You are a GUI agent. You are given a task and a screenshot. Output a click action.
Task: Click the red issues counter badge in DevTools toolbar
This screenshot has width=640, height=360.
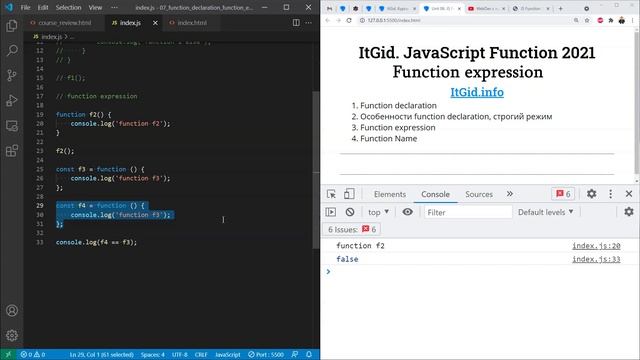(x=563, y=194)
